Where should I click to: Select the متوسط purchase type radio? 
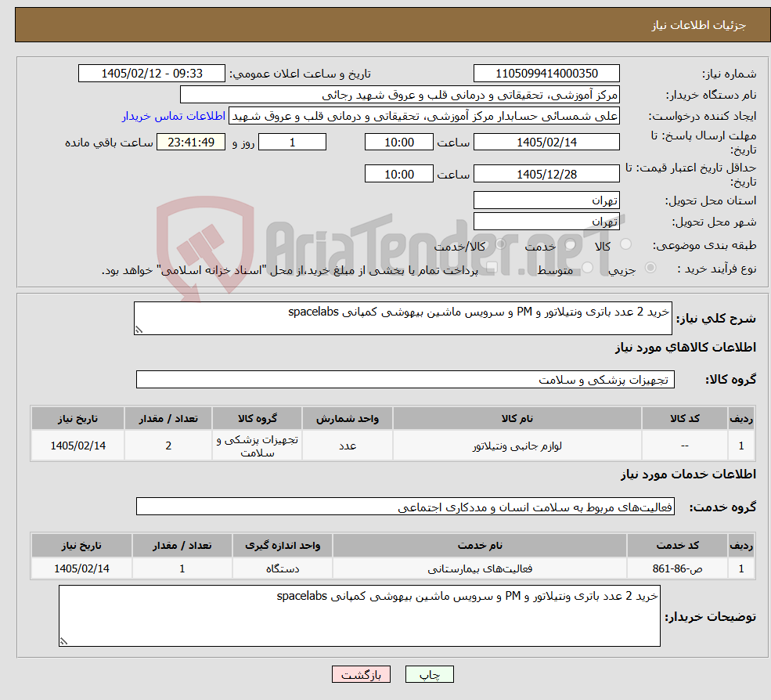587,268
